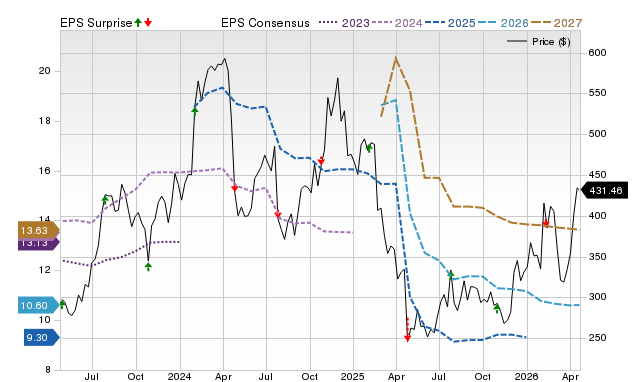The width and height of the screenshot is (640, 382).
Task: Click the 2025 label on time axis
Action: [x=353, y=376]
